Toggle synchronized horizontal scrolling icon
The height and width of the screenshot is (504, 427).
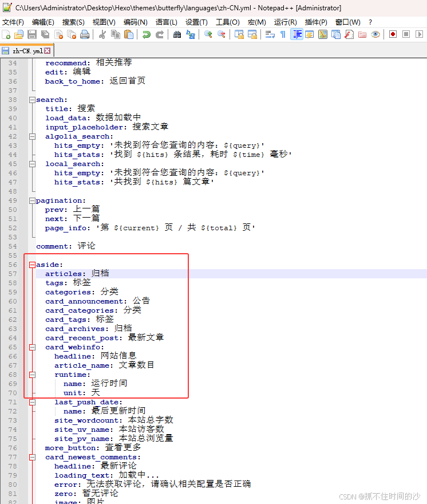tap(252, 34)
